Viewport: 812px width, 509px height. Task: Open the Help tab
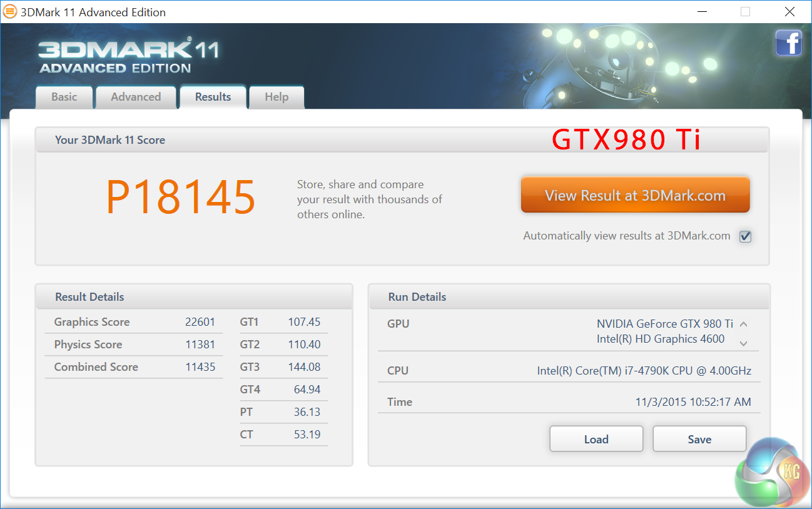pos(277,97)
